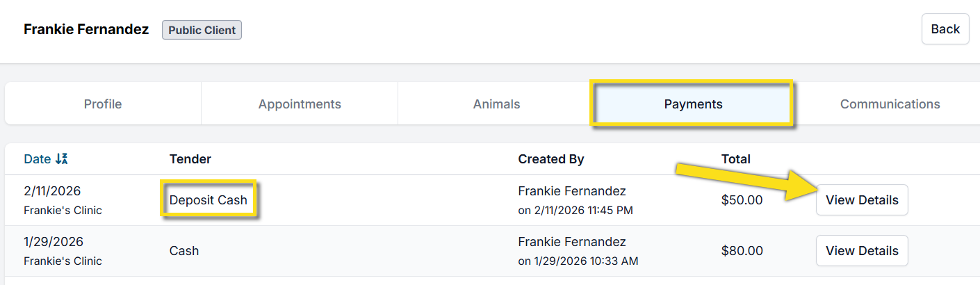Click the $80.00 total amount

tap(742, 251)
